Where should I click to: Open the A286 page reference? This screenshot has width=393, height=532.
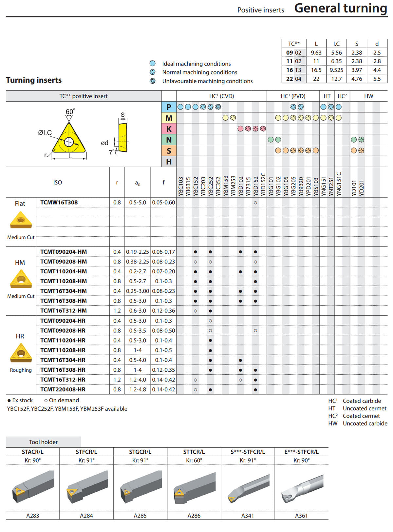tap(194, 516)
